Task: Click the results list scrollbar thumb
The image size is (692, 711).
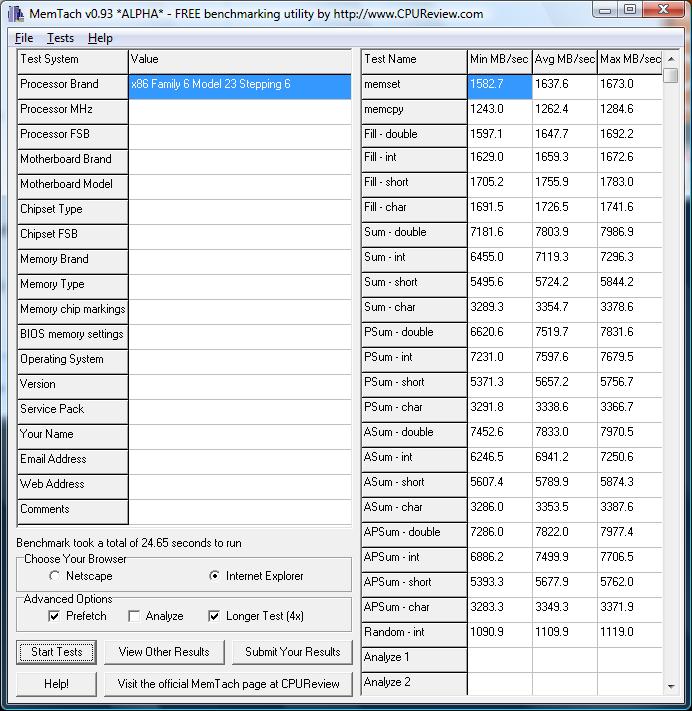Action: point(671,75)
